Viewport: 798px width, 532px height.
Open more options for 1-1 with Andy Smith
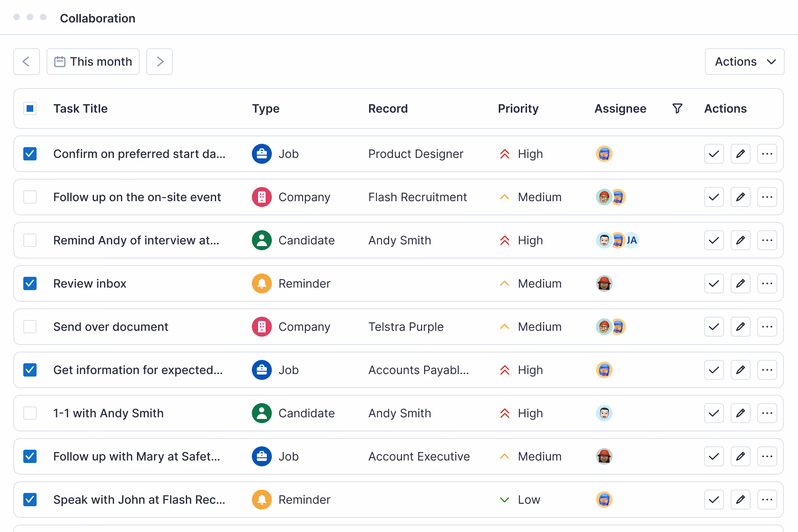[767, 413]
